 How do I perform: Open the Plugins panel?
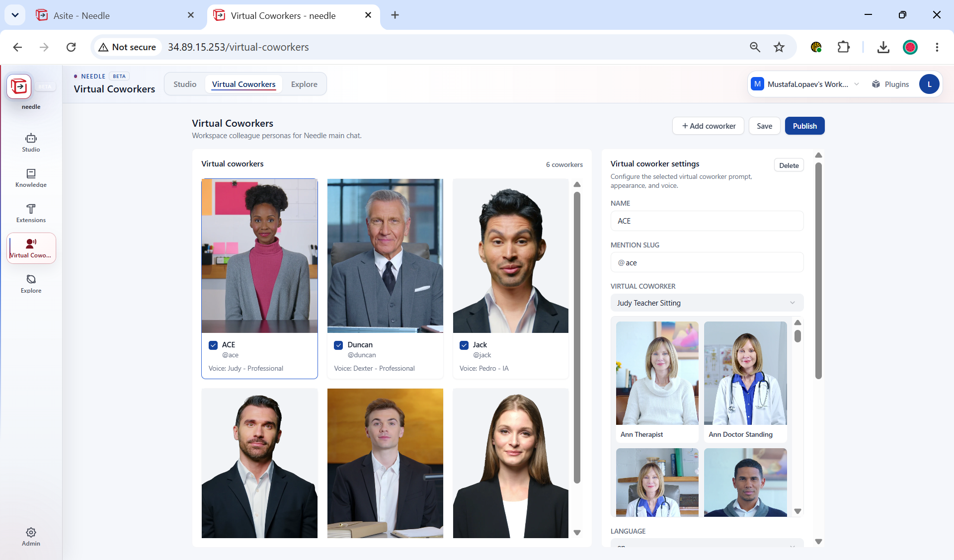[x=890, y=84]
